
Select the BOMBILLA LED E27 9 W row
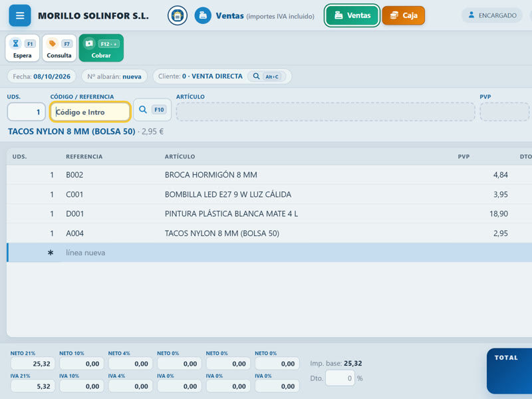point(269,194)
